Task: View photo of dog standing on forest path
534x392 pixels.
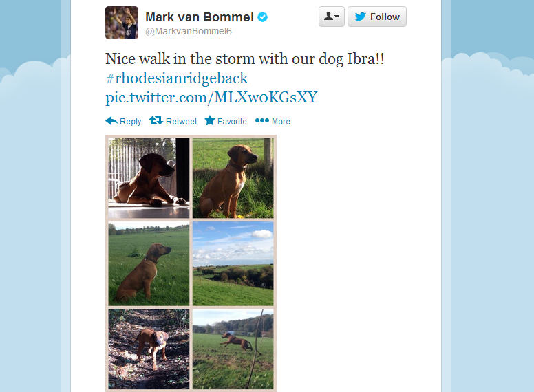Action: tap(149, 349)
